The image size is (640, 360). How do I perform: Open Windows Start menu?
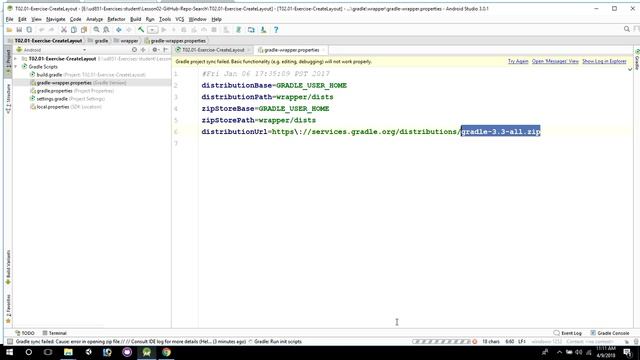(9, 352)
